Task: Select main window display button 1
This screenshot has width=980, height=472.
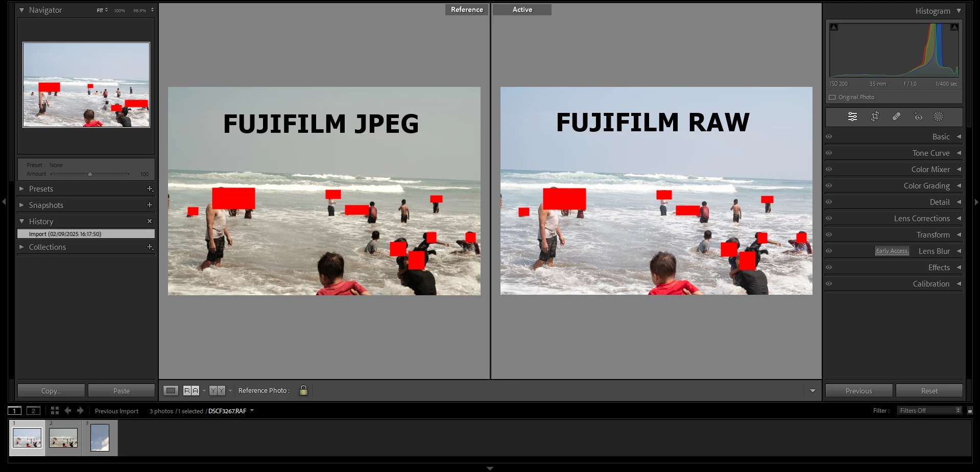Action: (15, 411)
